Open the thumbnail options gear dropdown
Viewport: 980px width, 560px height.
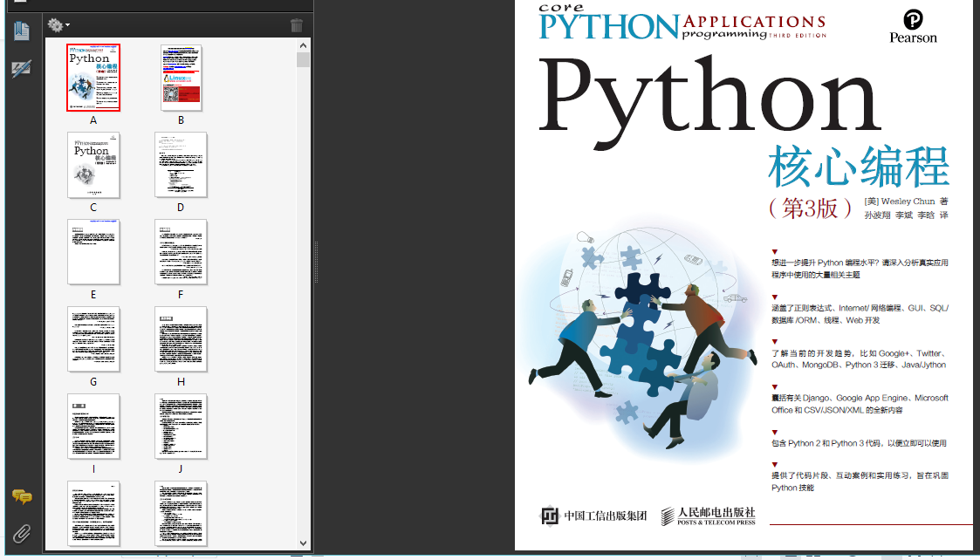[58, 25]
